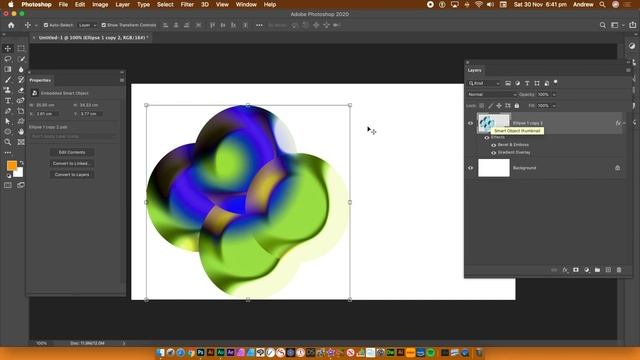Select the Move tool in the toolbox
Image resolution: width=640 pixels, height=360 pixels.
tap(8, 49)
